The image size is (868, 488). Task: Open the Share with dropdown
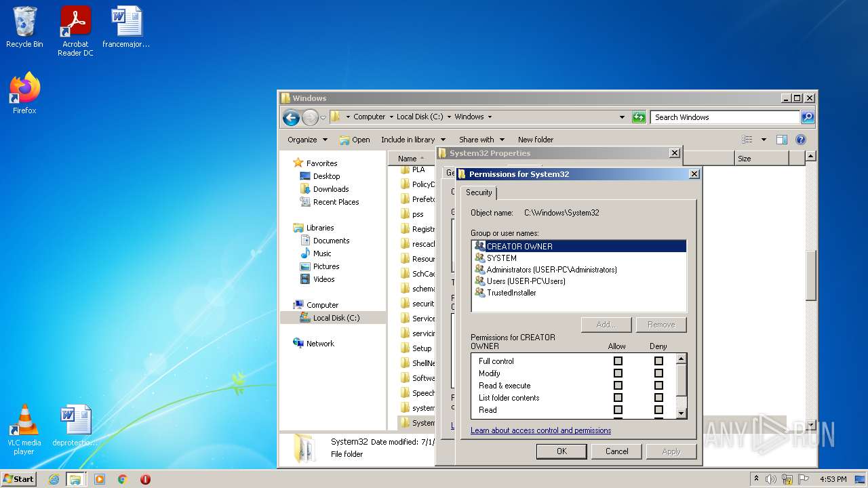coord(481,140)
